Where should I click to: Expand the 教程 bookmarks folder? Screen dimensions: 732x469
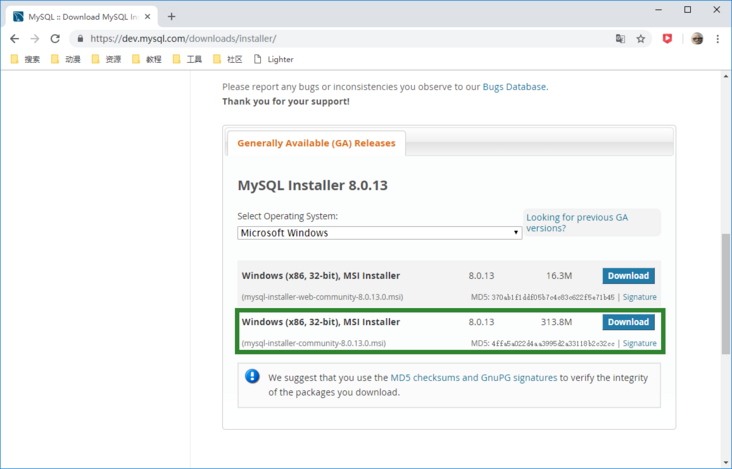click(x=146, y=60)
